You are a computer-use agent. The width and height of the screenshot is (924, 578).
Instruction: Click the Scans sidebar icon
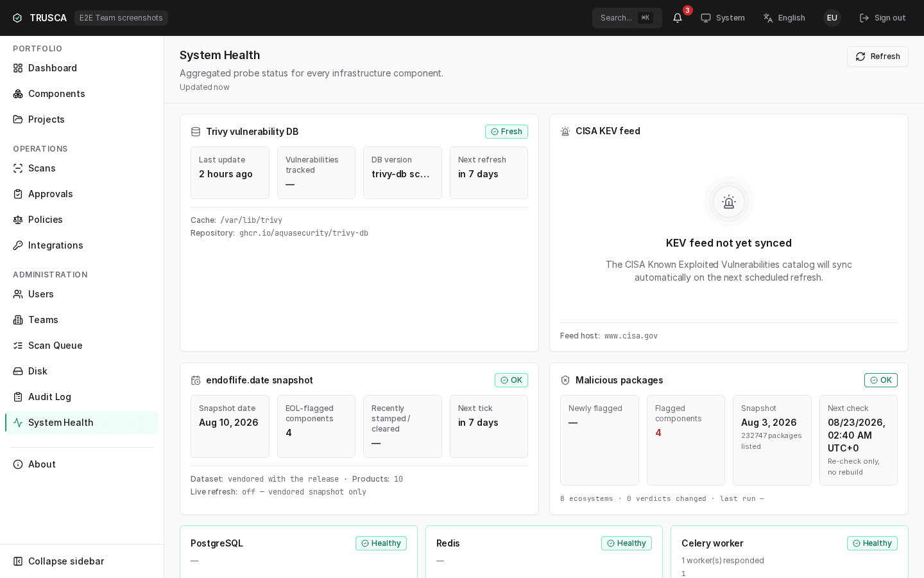pos(18,168)
